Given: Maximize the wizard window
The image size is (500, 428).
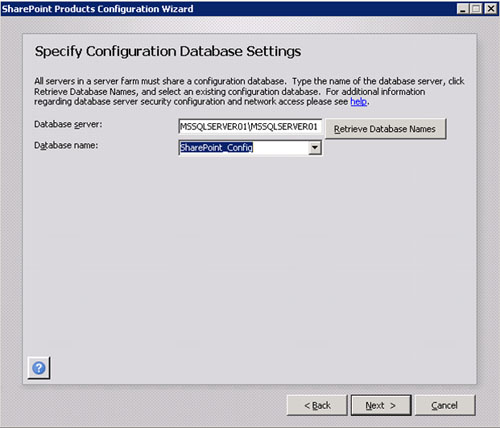Looking at the screenshot, I should 476,9.
